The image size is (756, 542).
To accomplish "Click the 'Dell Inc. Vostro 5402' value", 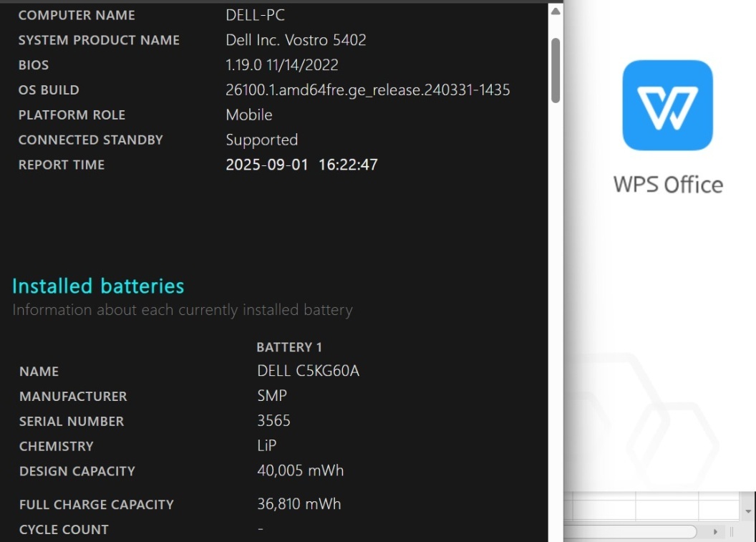I will [296, 40].
